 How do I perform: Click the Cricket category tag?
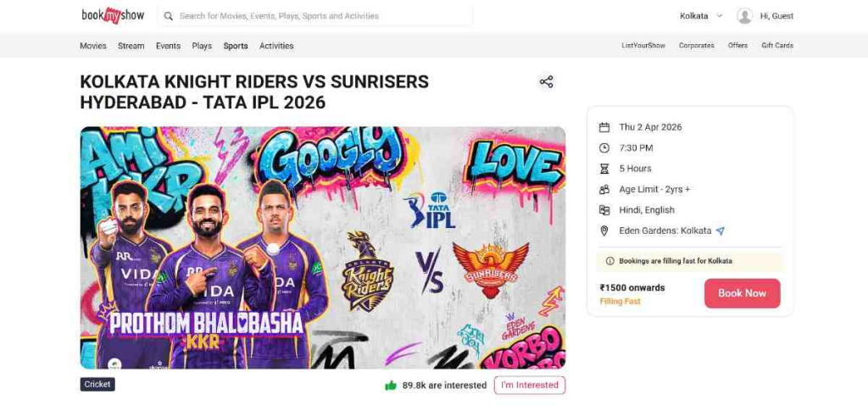[x=97, y=385]
